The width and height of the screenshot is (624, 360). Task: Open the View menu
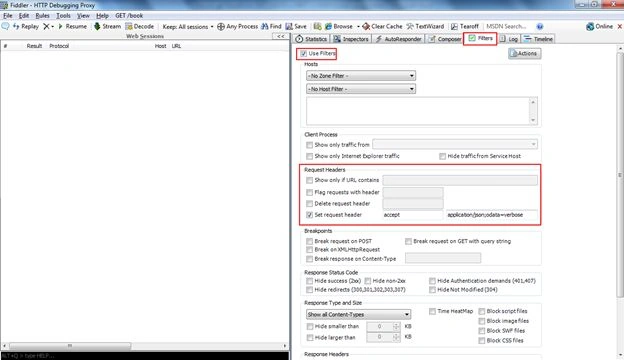[x=83, y=16]
